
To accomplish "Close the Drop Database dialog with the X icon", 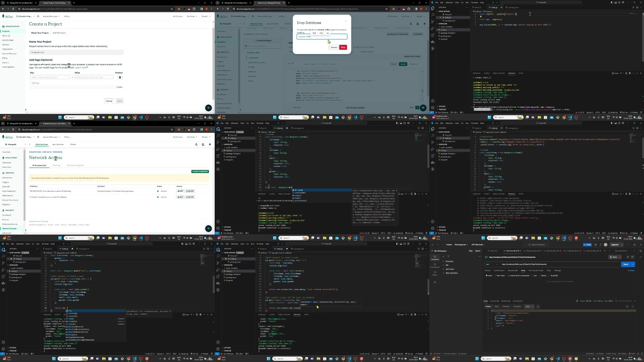I will [x=346, y=21].
